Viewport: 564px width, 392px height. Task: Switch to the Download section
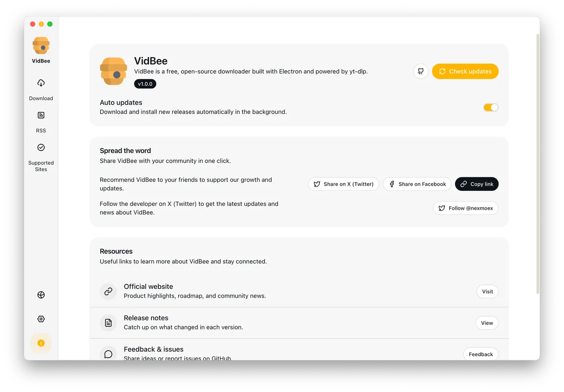41,89
